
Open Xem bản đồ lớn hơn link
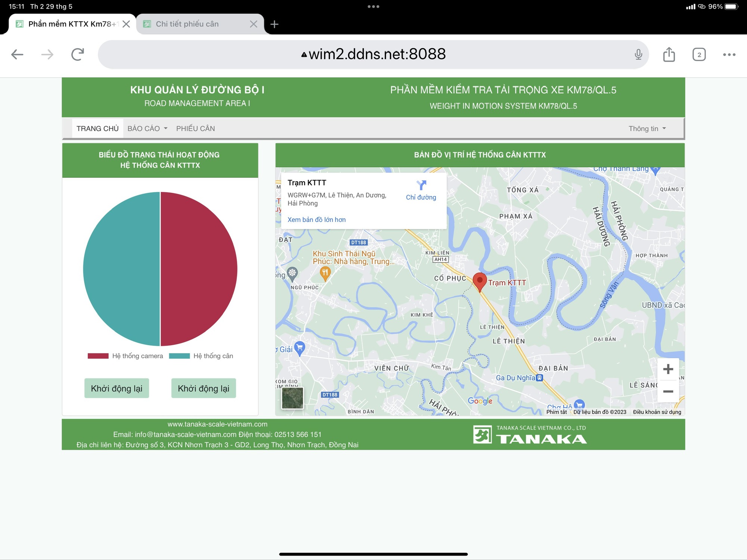click(x=316, y=220)
